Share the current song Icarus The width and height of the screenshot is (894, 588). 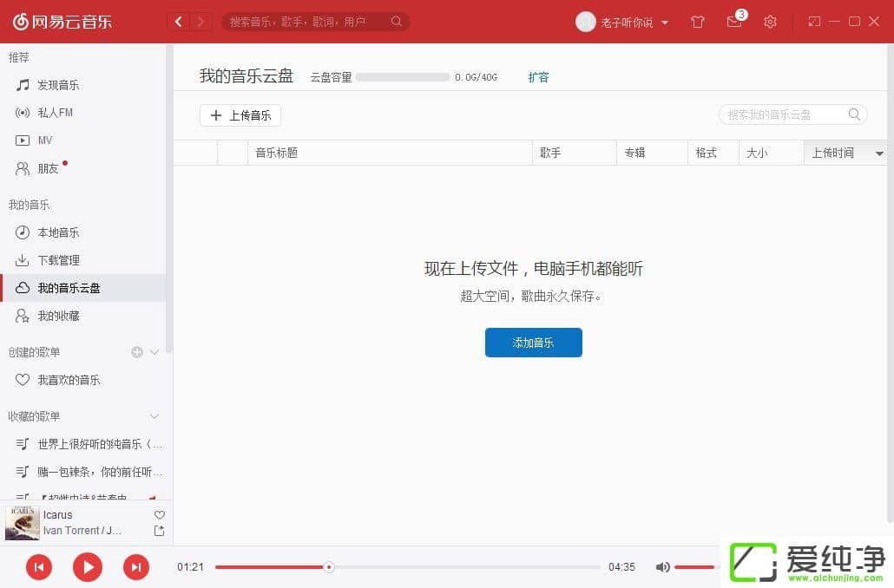coord(159,531)
